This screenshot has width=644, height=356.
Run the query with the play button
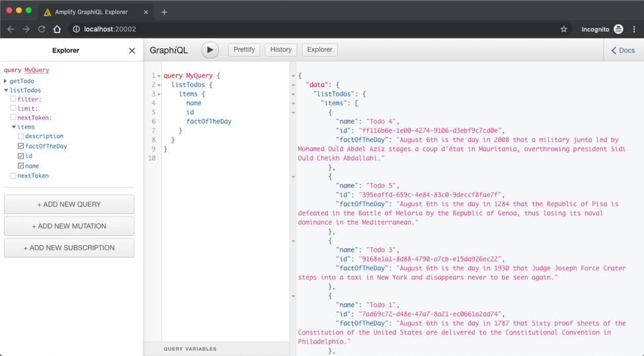[x=210, y=50]
